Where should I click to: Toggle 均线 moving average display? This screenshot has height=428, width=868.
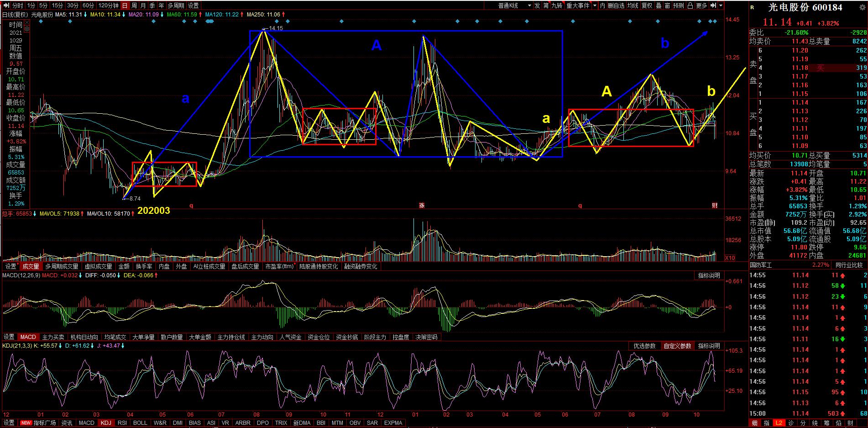(633, 5)
